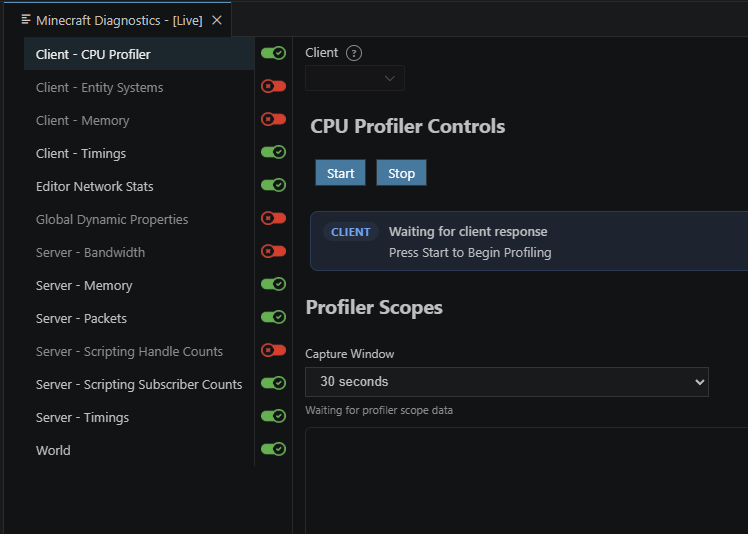The height and width of the screenshot is (534, 748).
Task: Click 'Press Start to Begin Profiling' text
Action: pyautogui.click(x=470, y=252)
